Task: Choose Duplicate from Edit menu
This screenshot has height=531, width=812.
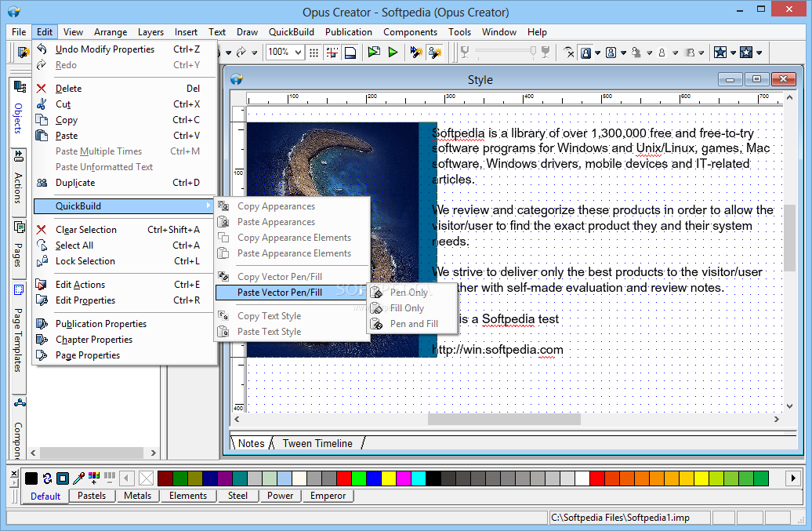Action: tap(124, 183)
